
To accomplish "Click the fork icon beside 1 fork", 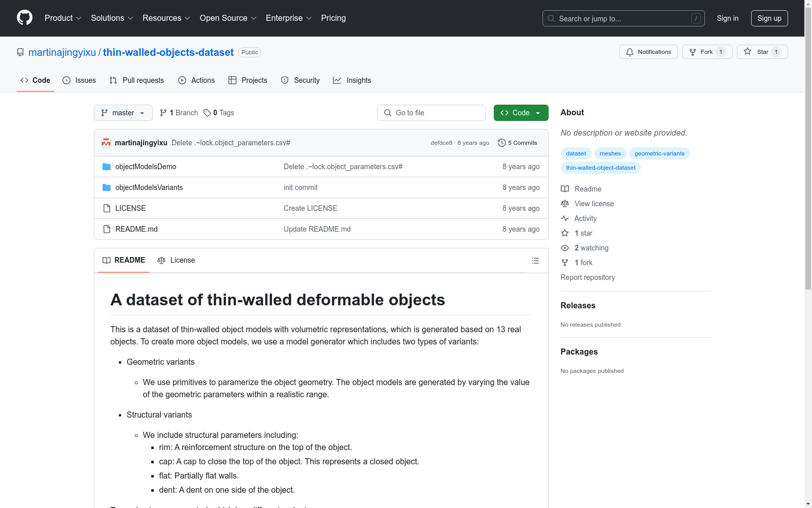I will 565,263.
